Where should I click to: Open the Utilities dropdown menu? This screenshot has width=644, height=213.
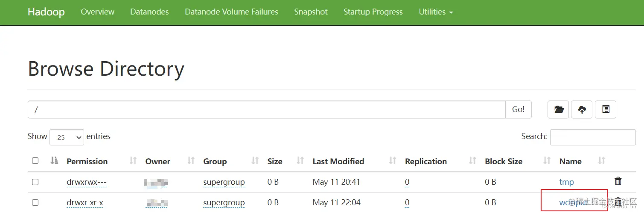(436, 12)
